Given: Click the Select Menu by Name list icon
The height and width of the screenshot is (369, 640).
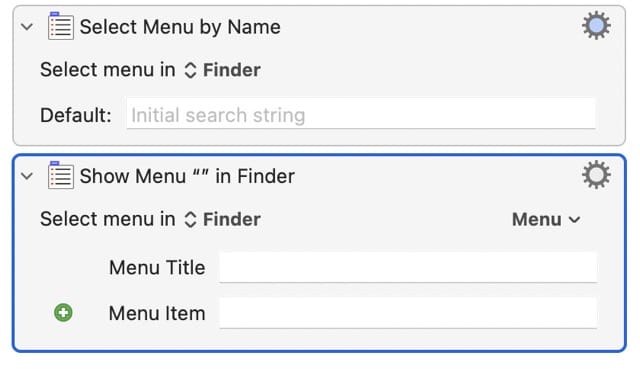Looking at the screenshot, I should pyautogui.click(x=60, y=26).
